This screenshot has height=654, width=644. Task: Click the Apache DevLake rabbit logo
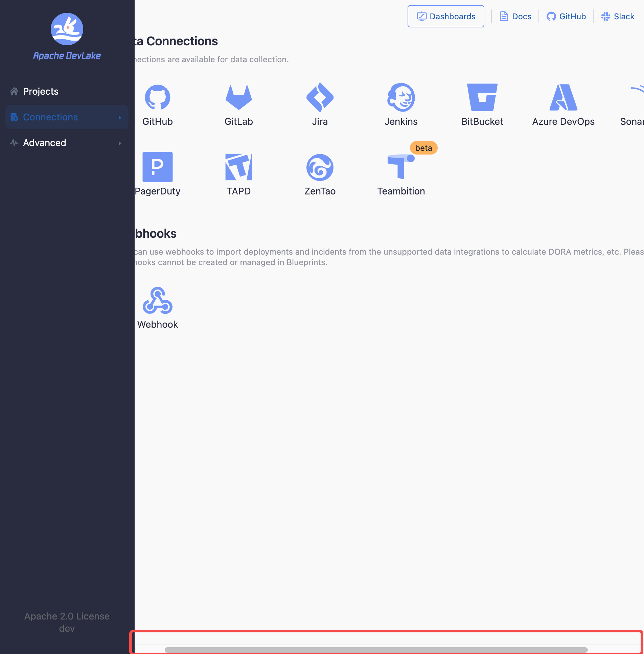[x=67, y=29]
